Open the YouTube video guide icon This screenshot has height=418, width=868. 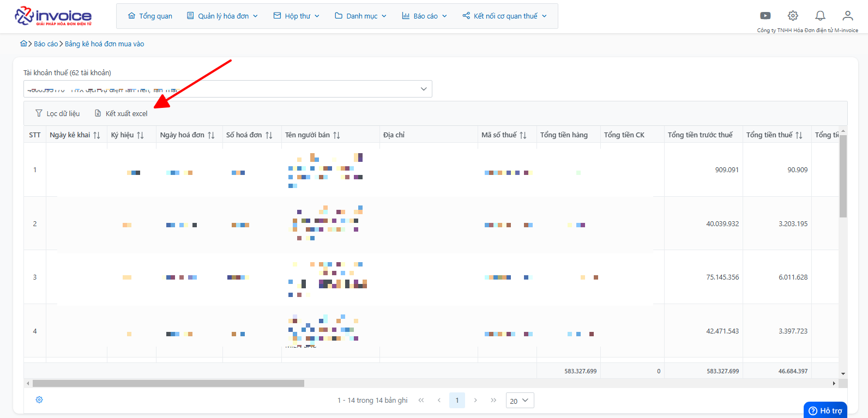click(765, 16)
